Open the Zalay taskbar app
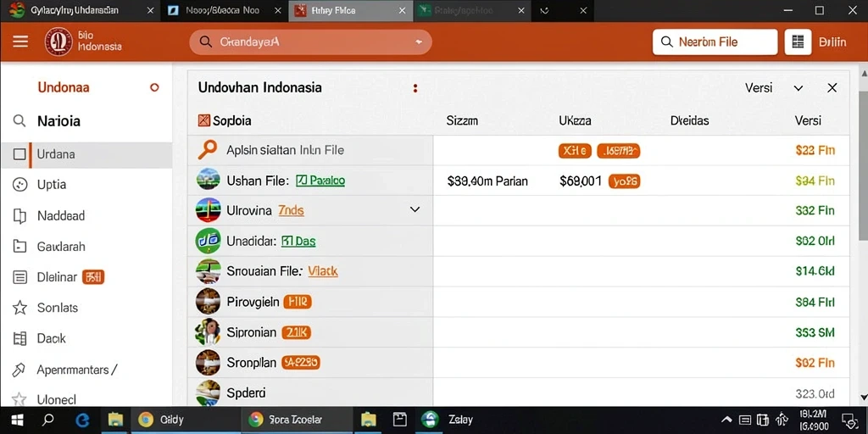Screen dimensions: 868x434 point(448,420)
